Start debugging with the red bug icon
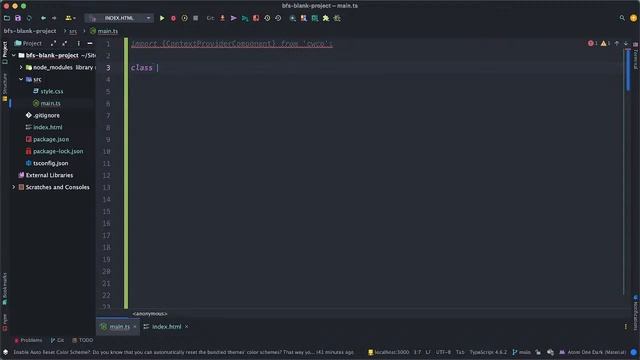The width and height of the screenshot is (640, 360). (x=173, y=18)
